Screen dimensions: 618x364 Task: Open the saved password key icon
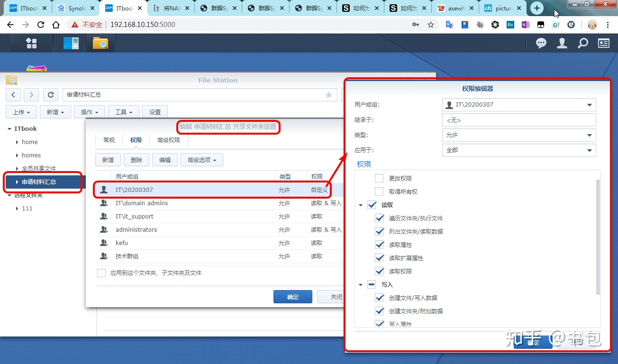pos(416,25)
